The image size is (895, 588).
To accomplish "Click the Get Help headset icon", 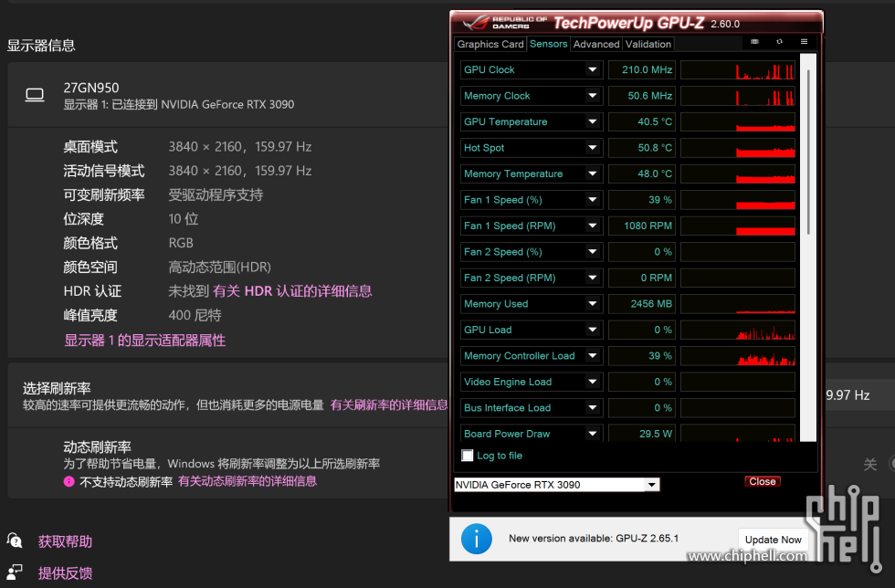I will pos(15,540).
